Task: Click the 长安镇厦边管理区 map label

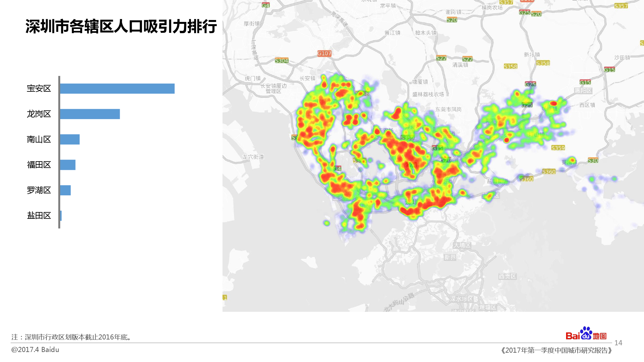Action: coord(273,88)
